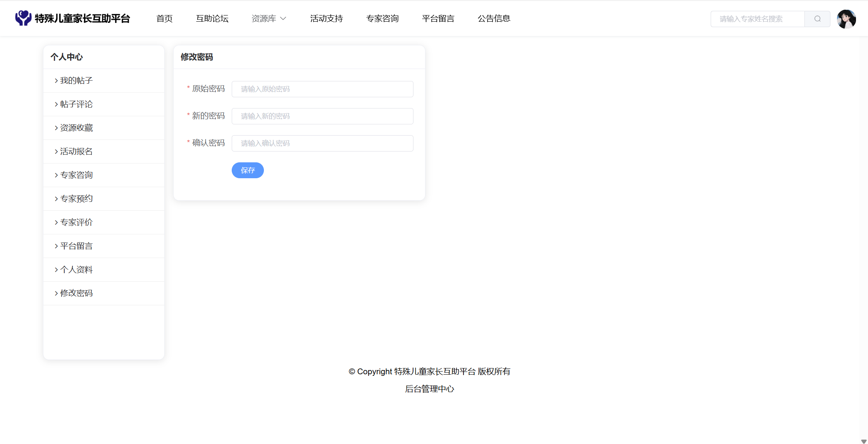Select 专家预约 in personal center
The width and height of the screenshot is (868, 444).
click(x=76, y=199)
